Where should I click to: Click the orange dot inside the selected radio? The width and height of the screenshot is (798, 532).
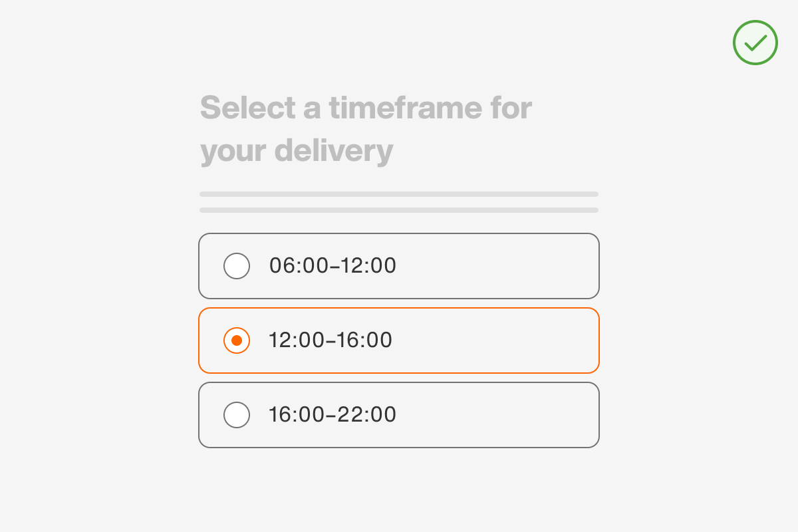point(237,340)
